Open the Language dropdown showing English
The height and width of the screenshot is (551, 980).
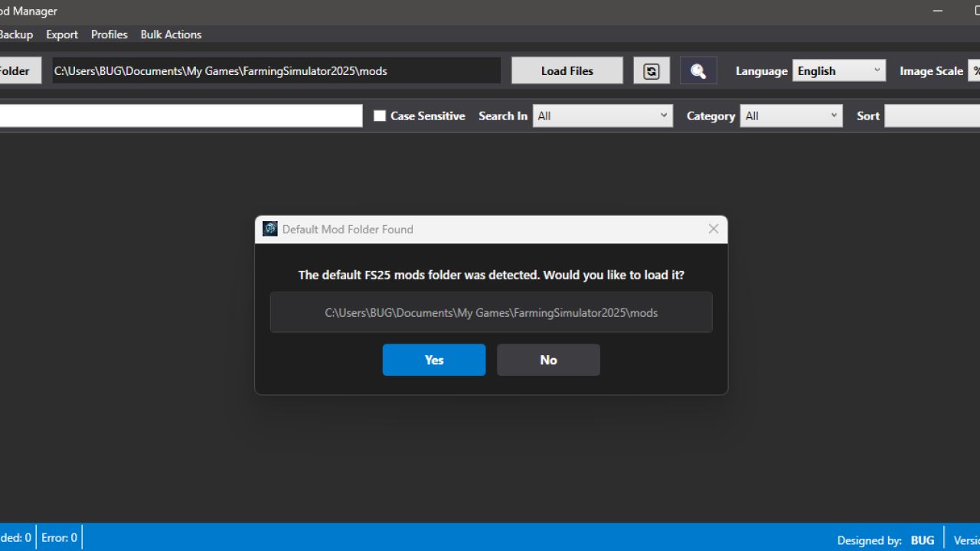click(838, 70)
